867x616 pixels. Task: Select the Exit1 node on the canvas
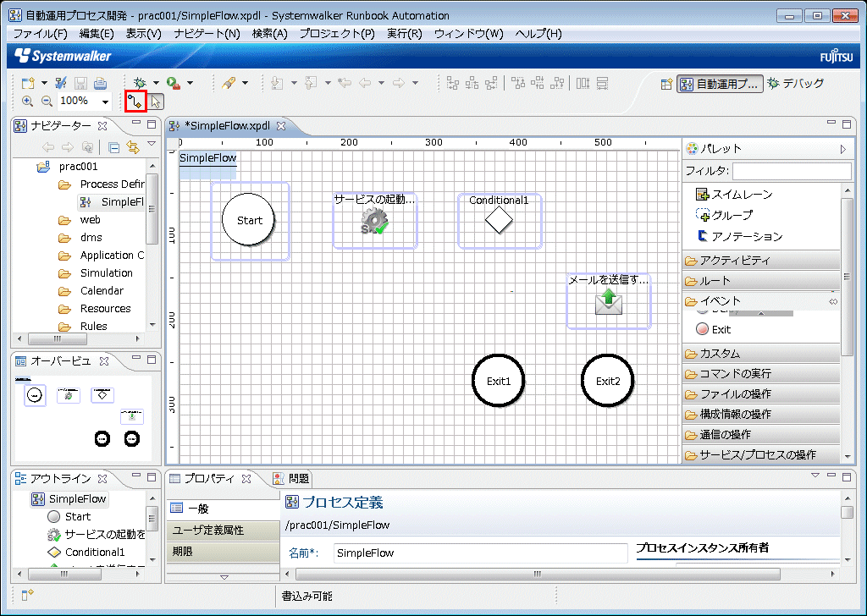tap(498, 381)
